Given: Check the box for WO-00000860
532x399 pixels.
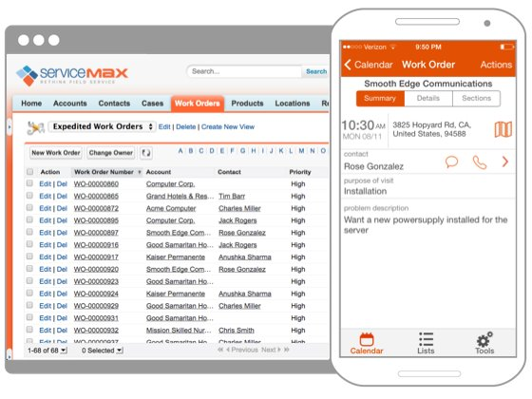Looking at the screenshot, I should point(29,183).
